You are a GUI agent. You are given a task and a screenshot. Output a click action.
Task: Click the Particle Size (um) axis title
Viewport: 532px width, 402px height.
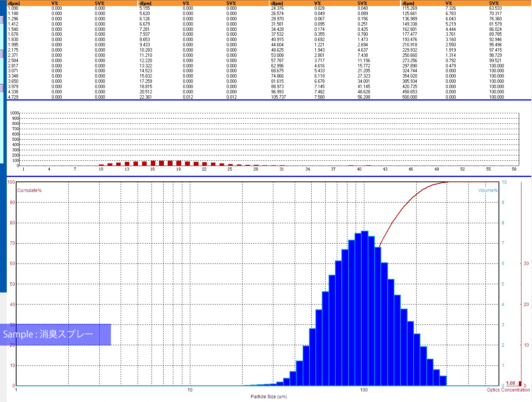269,397
